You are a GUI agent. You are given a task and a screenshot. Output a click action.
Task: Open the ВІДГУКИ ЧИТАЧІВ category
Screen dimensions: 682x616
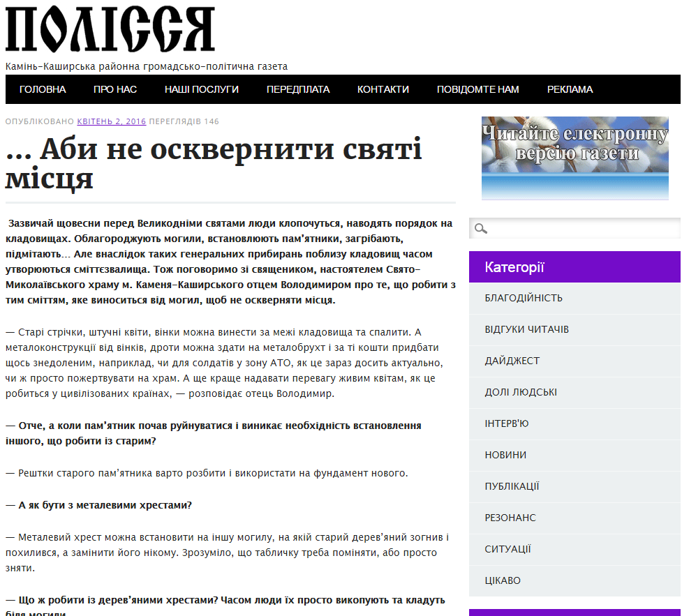[x=527, y=329]
